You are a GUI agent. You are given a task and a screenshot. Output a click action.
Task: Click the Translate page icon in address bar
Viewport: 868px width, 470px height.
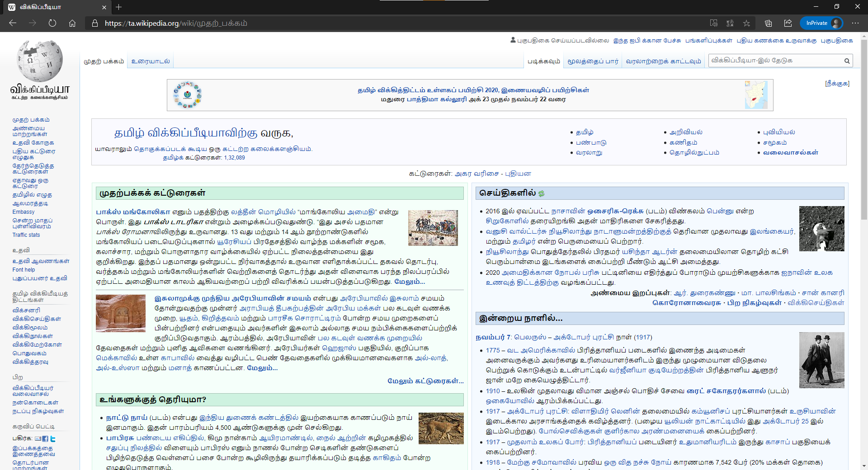(730, 23)
